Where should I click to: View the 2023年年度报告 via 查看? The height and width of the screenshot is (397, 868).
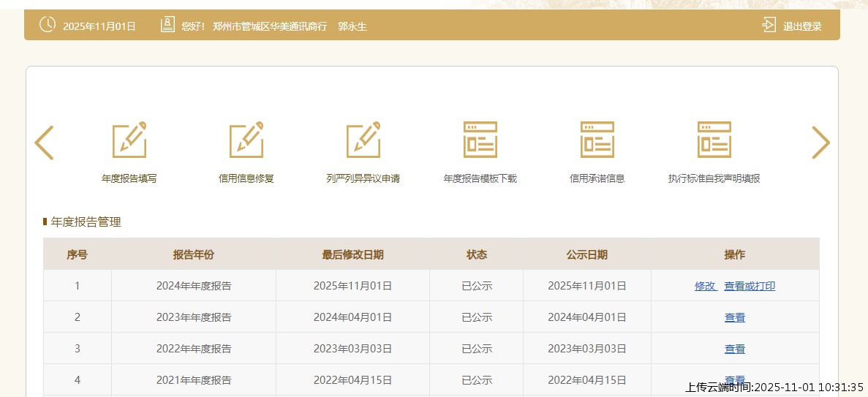pyautogui.click(x=735, y=317)
